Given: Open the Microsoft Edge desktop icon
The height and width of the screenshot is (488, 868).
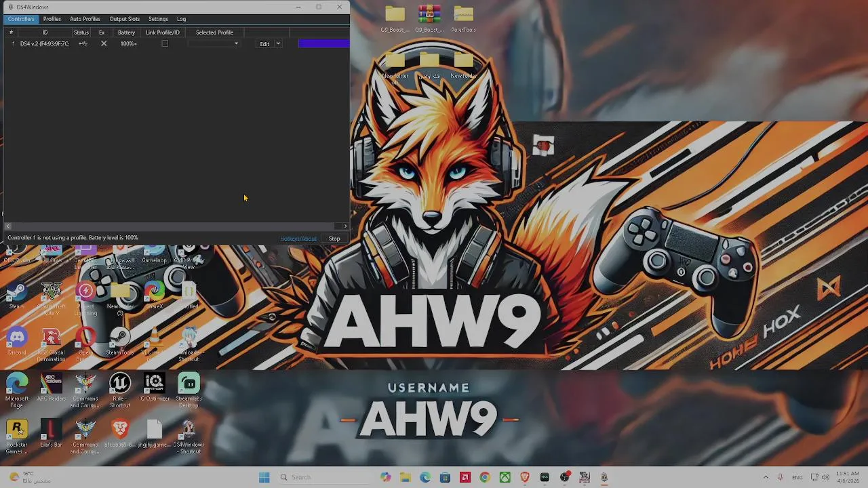Looking at the screenshot, I should point(17,390).
